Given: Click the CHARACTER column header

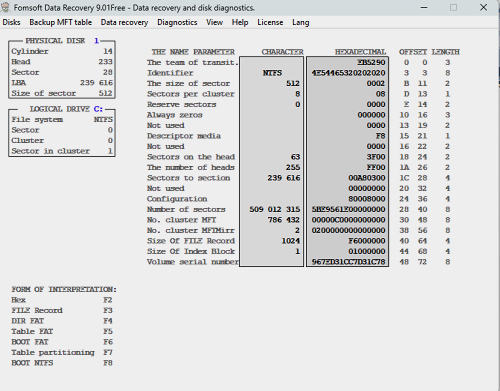Looking at the screenshot, I should click(x=282, y=52).
